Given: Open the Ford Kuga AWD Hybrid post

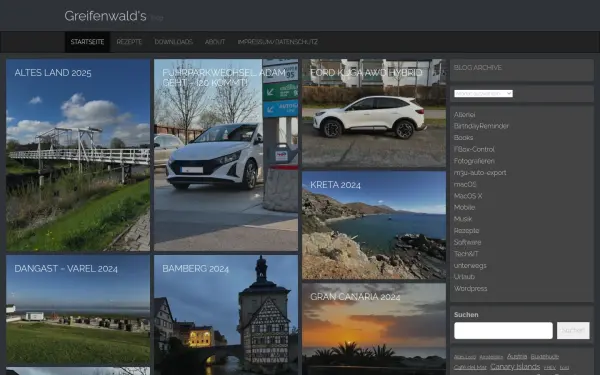Looking at the screenshot, I should [374, 113].
